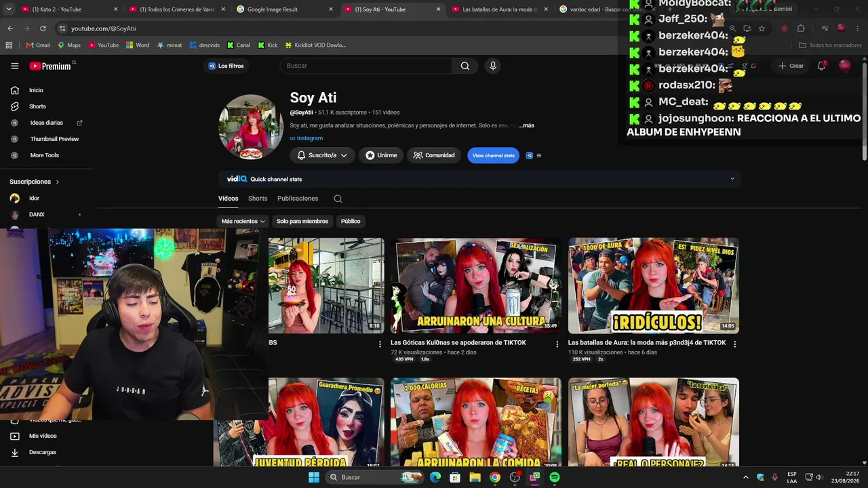
Task: Open the Crear upload menu
Action: (791, 66)
